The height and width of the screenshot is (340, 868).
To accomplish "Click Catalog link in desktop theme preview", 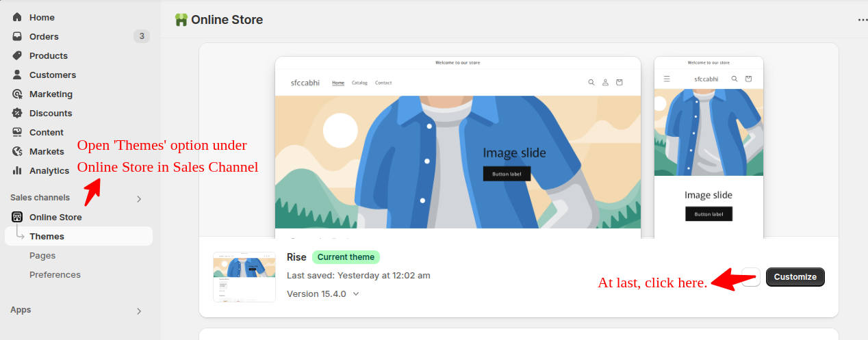I will (x=359, y=83).
